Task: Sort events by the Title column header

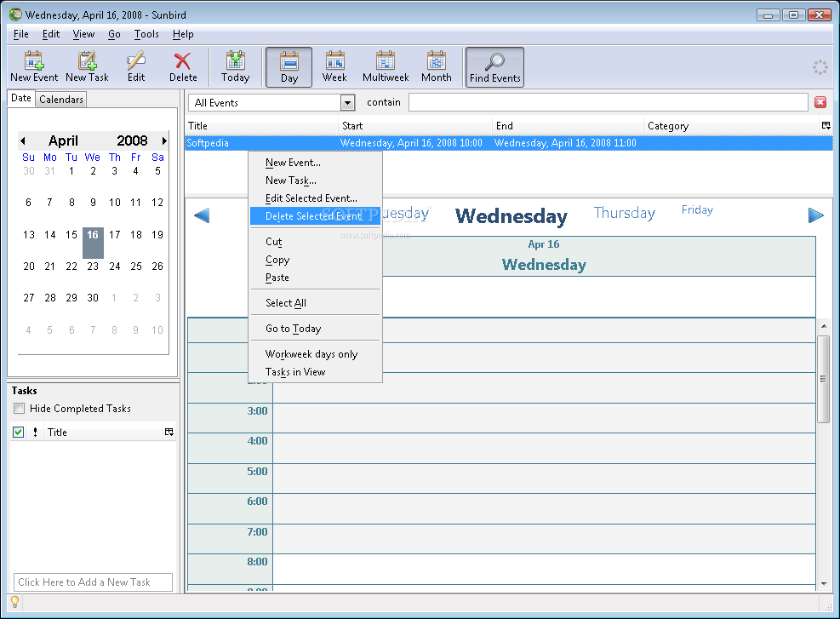Action: point(262,125)
